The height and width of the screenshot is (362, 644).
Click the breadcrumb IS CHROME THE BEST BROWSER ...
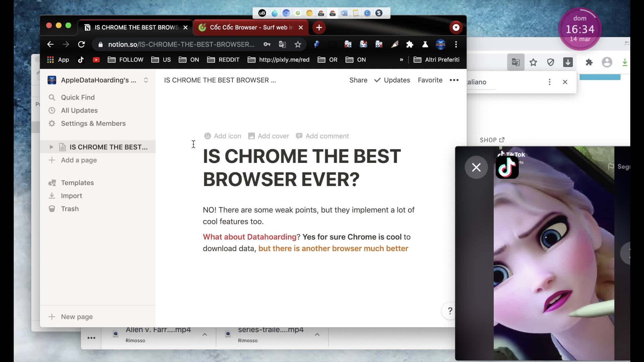[x=220, y=80]
